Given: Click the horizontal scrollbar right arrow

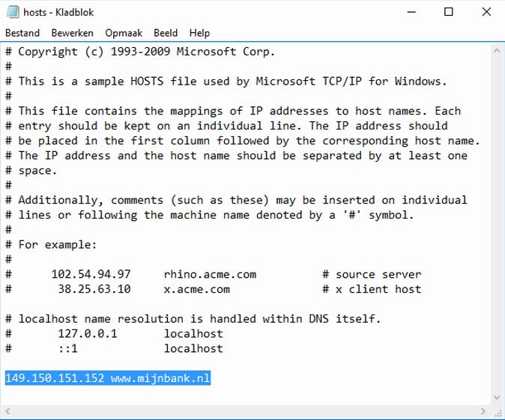Looking at the screenshot, I should (484, 412).
